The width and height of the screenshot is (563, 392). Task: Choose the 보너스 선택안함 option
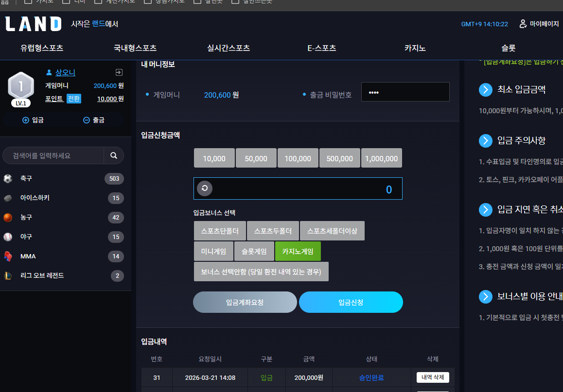(x=261, y=272)
